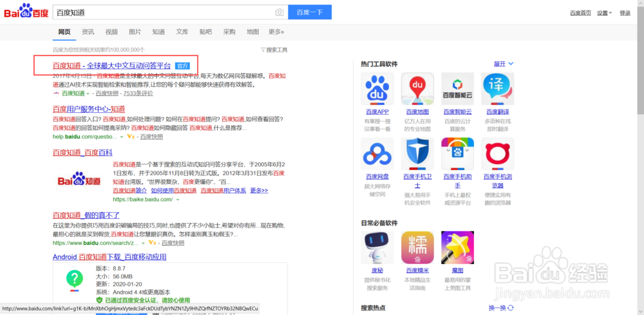Click the green question-mark Android app icon
The image size is (644, 315).
tap(74, 281)
